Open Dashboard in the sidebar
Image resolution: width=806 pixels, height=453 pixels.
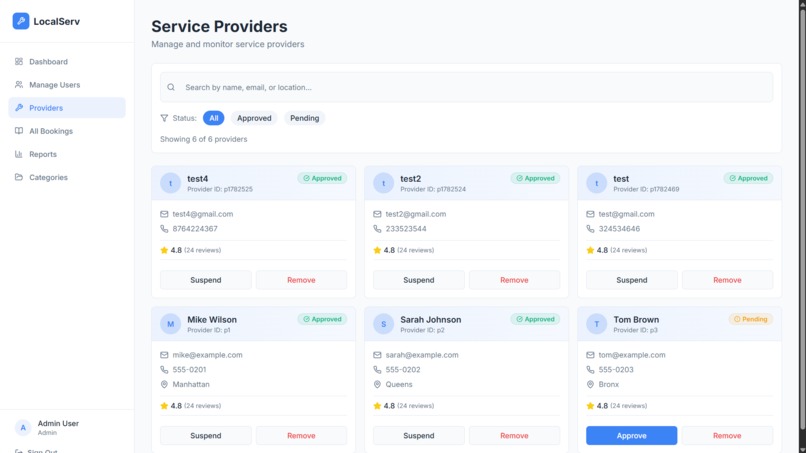pyautogui.click(x=67, y=62)
